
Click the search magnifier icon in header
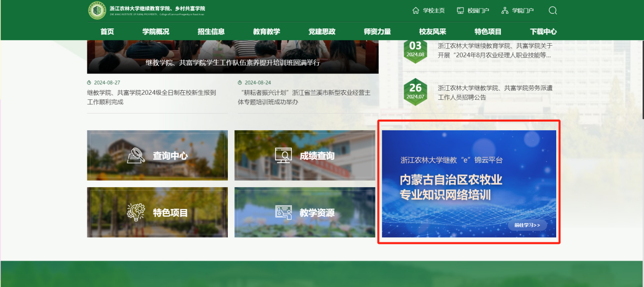coord(553,11)
